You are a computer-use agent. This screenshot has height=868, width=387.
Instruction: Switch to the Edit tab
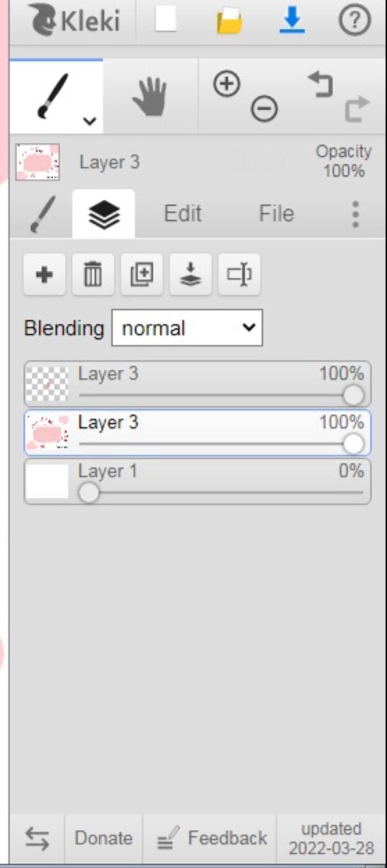183,213
